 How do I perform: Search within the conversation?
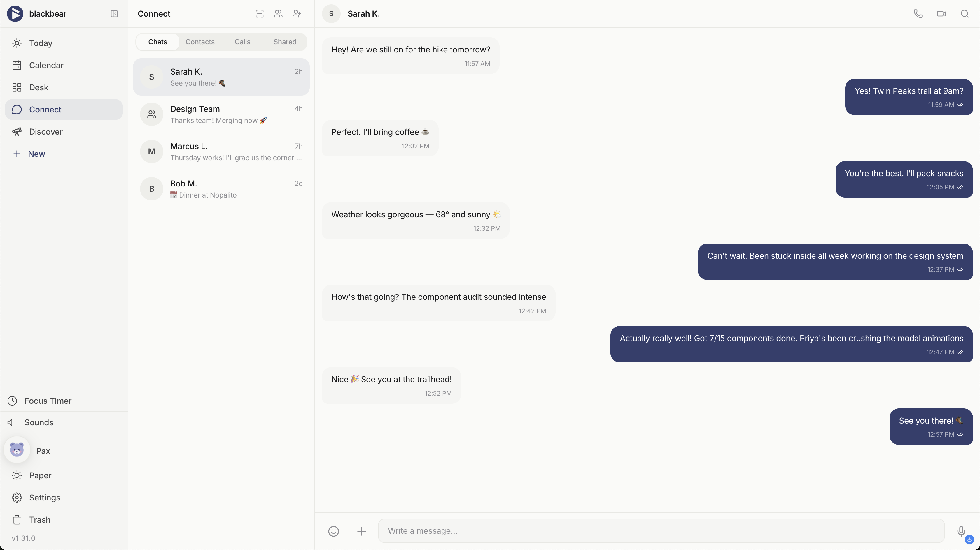tap(965, 14)
